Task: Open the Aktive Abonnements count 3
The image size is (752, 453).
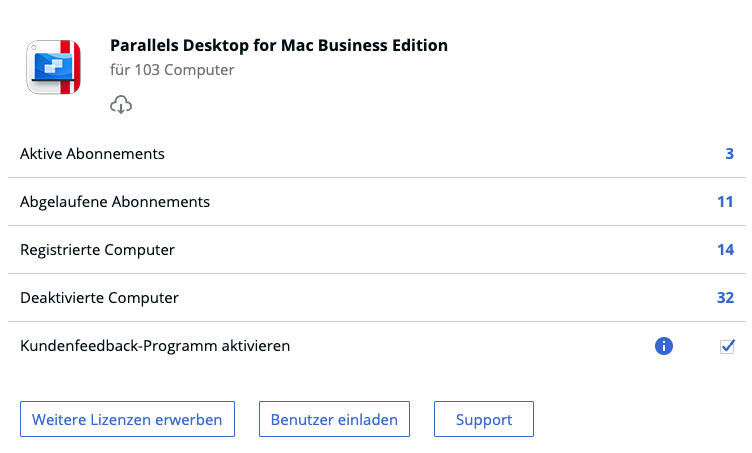Action: click(x=729, y=153)
